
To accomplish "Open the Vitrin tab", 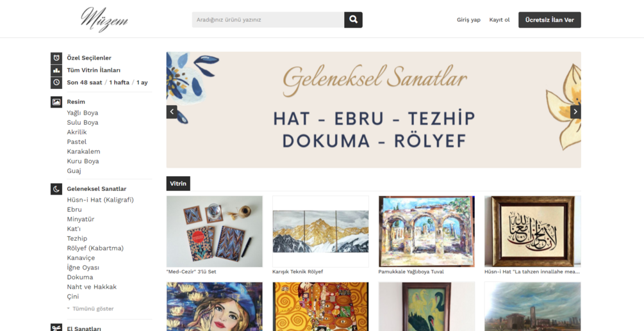I will coord(178,183).
